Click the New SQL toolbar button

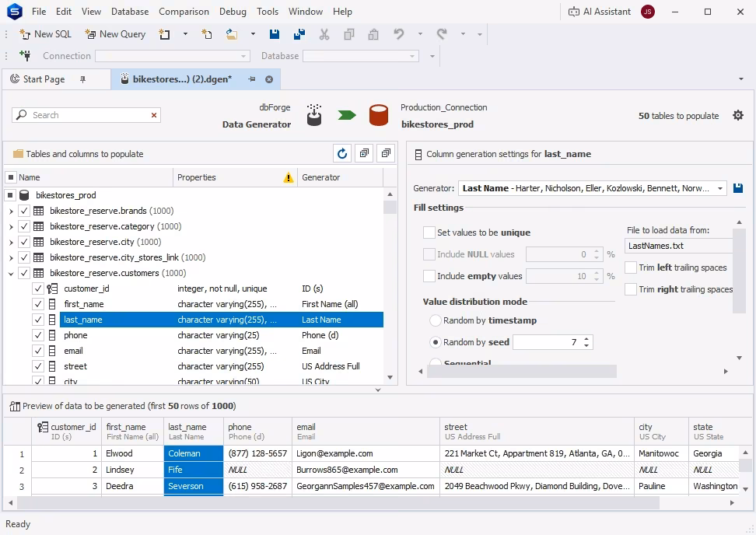[x=45, y=34]
